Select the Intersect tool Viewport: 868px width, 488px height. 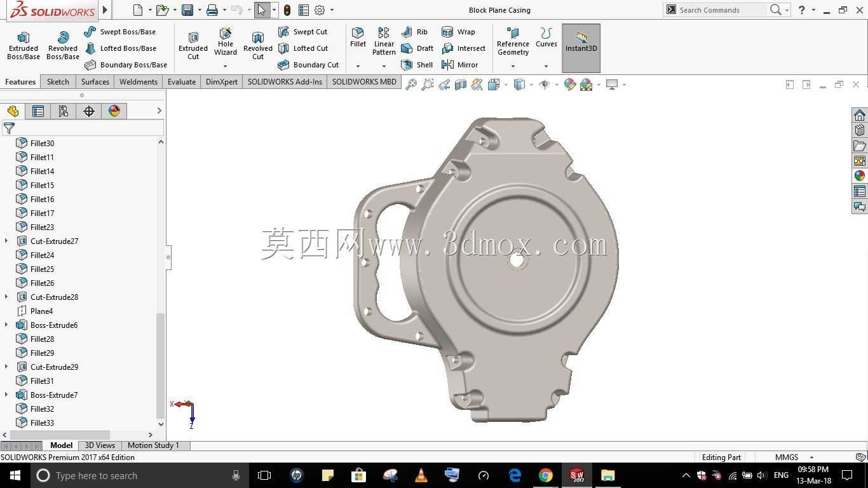(464, 48)
